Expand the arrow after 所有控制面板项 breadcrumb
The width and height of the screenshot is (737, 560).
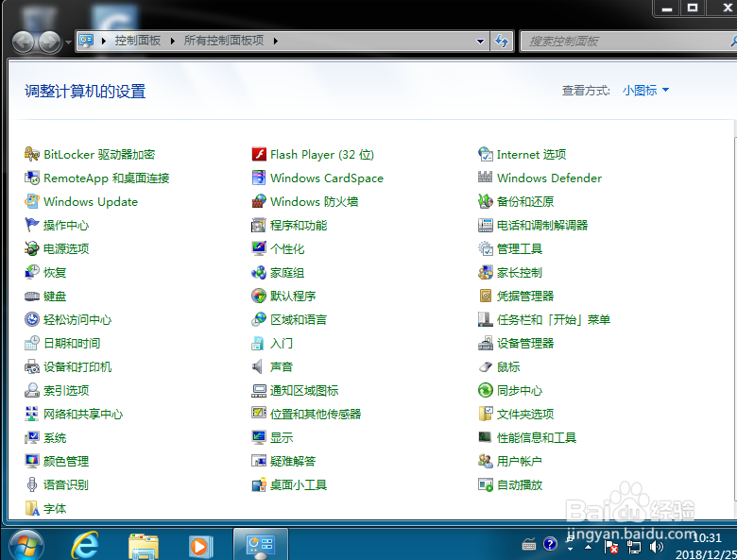pos(276,42)
